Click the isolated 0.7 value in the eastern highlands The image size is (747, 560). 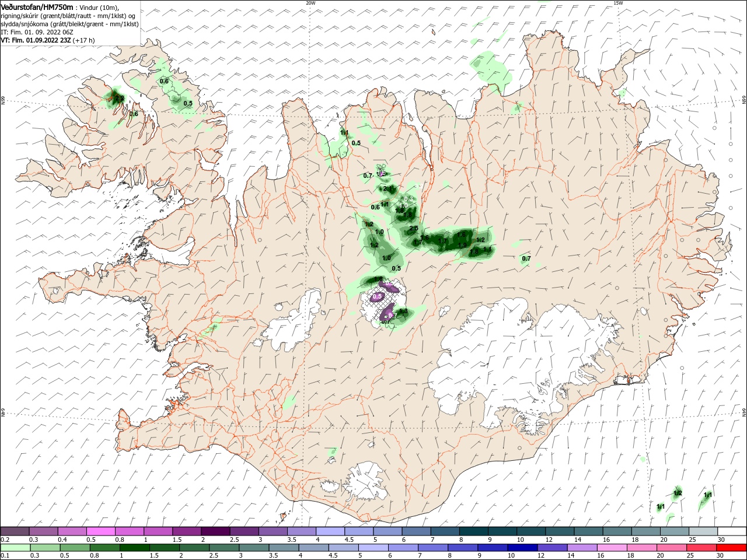pyautogui.click(x=526, y=258)
